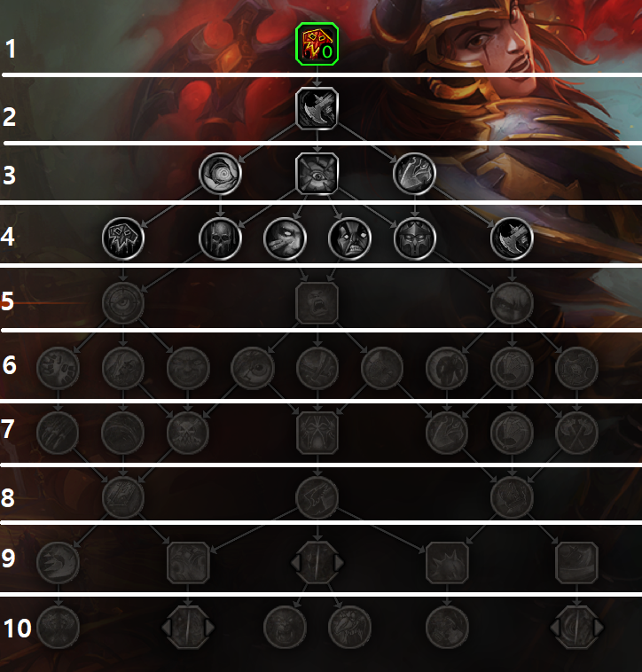Select the roaring face square talent in row 5
642x672 pixels.
click(x=317, y=302)
